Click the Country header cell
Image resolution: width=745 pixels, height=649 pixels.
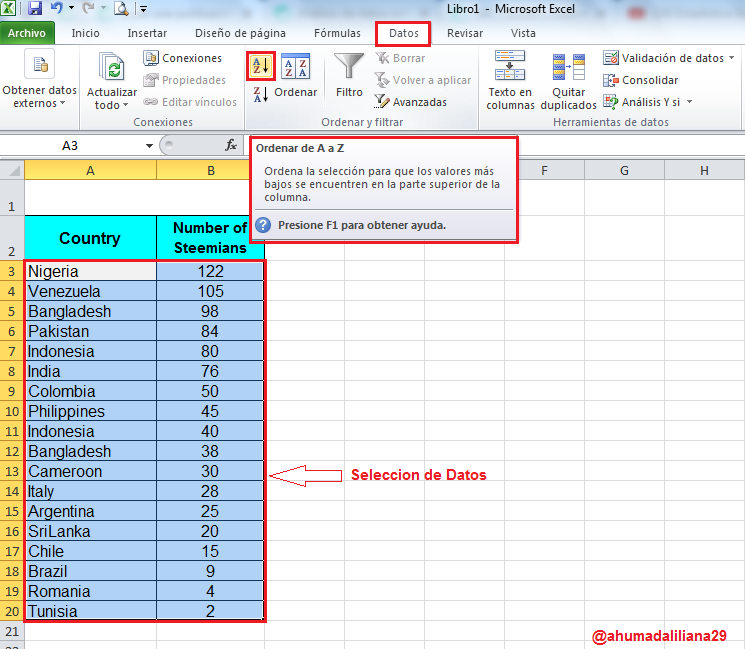90,238
